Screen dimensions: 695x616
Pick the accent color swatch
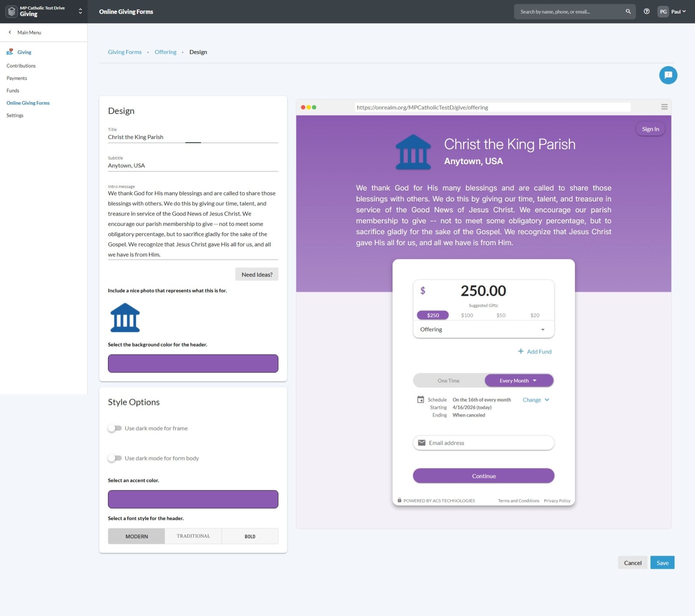(193, 499)
